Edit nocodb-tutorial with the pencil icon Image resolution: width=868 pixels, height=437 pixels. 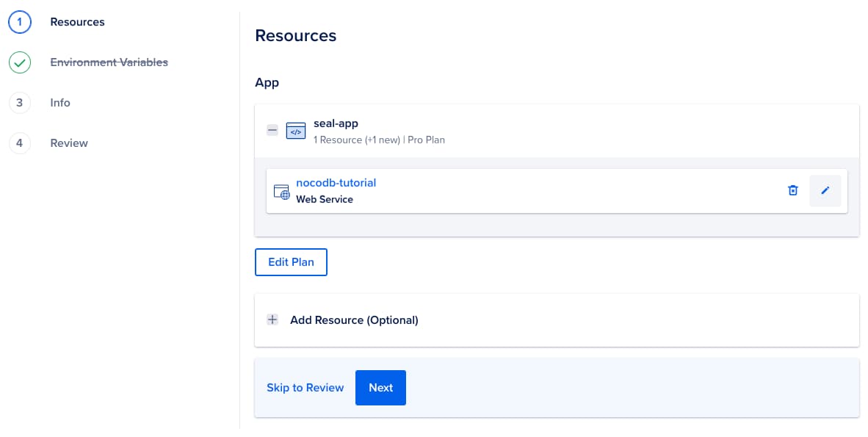(825, 190)
